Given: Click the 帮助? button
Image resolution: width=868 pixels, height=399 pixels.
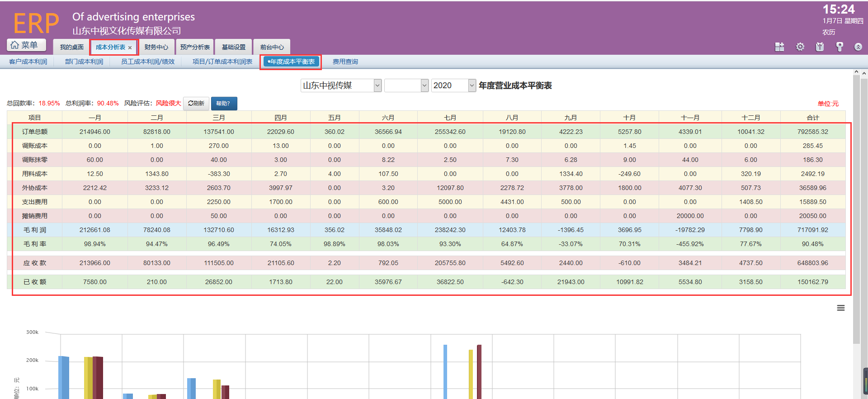Looking at the screenshot, I should 224,104.
